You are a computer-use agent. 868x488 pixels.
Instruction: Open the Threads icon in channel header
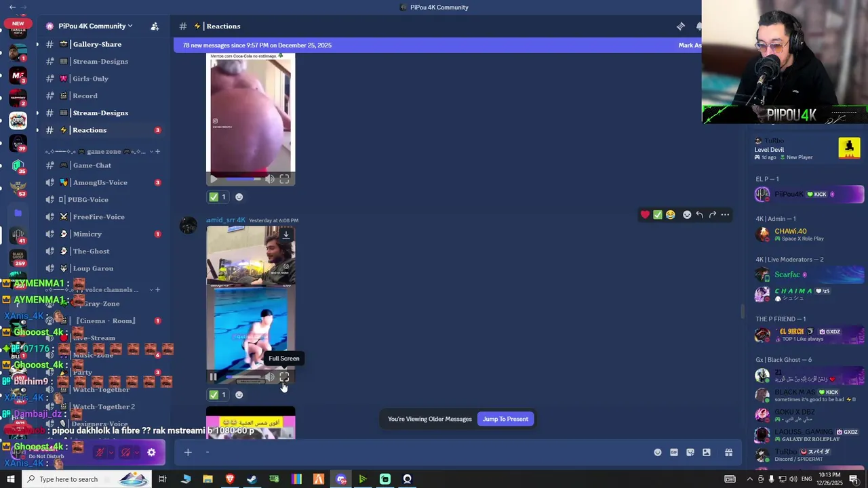(x=680, y=26)
